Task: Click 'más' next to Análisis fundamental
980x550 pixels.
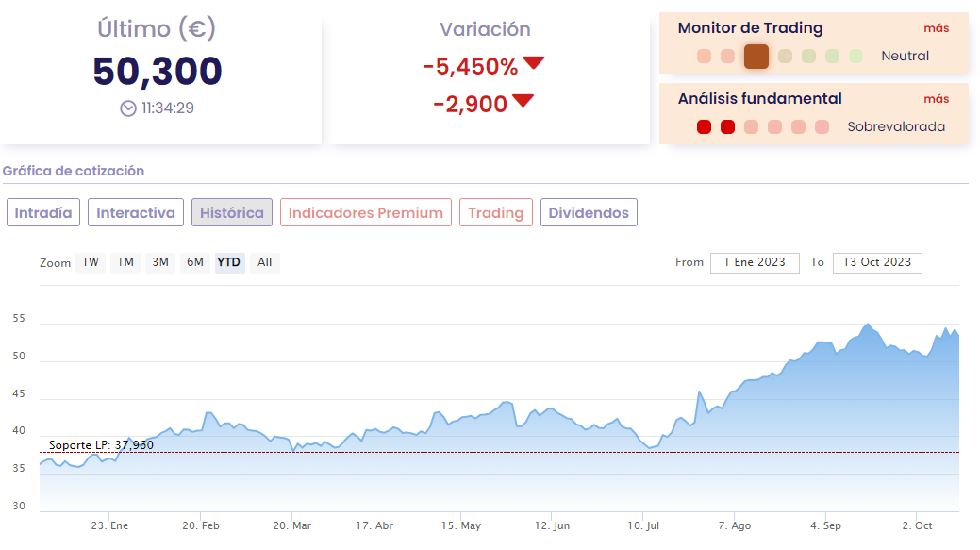Action: point(936,99)
